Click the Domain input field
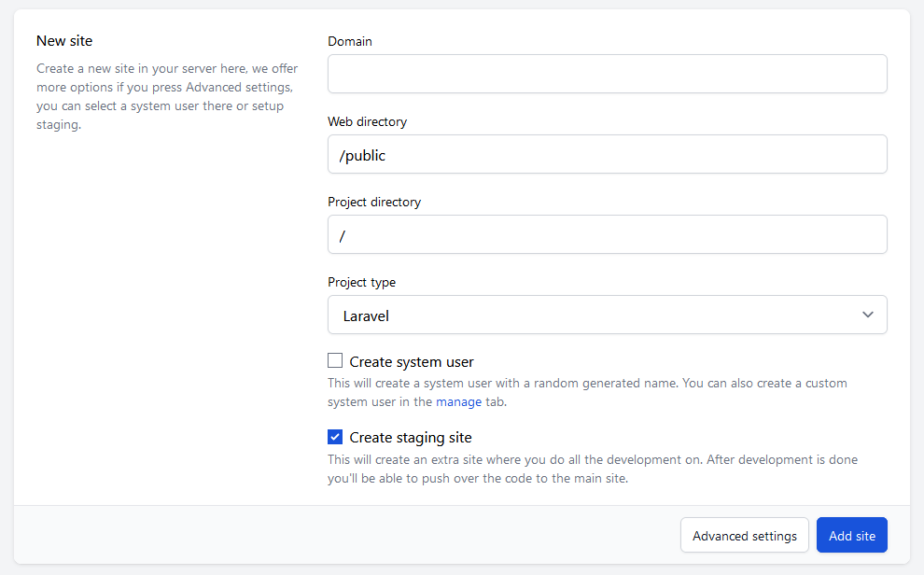 point(607,74)
